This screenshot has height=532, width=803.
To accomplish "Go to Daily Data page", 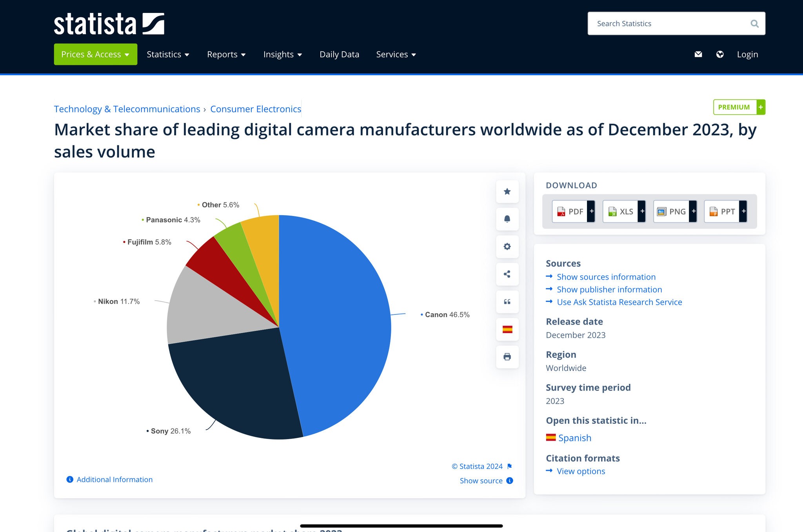I will click(x=339, y=54).
